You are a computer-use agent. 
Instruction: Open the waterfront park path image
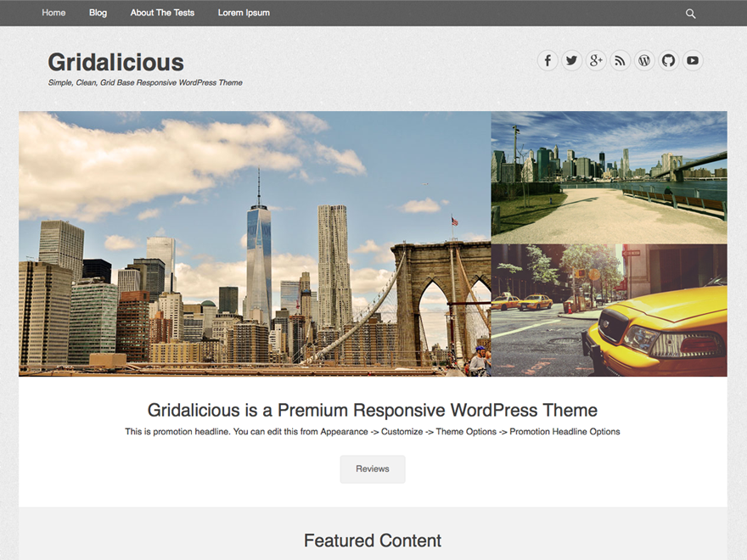click(x=609, y=177)
